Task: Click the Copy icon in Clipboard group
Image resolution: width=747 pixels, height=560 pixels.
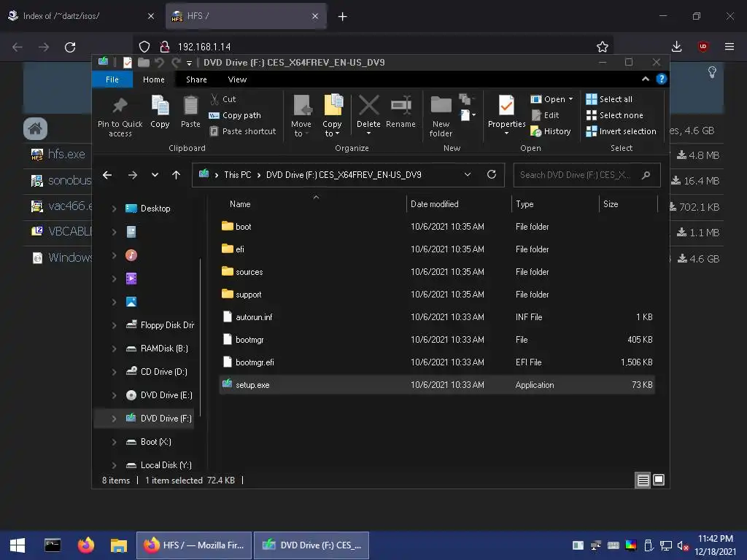Action: (160, 106)
